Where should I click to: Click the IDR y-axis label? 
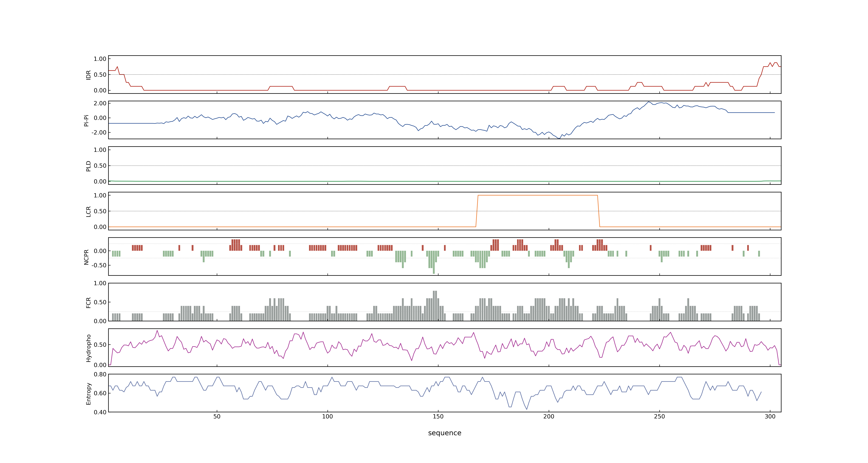[88, 75]
